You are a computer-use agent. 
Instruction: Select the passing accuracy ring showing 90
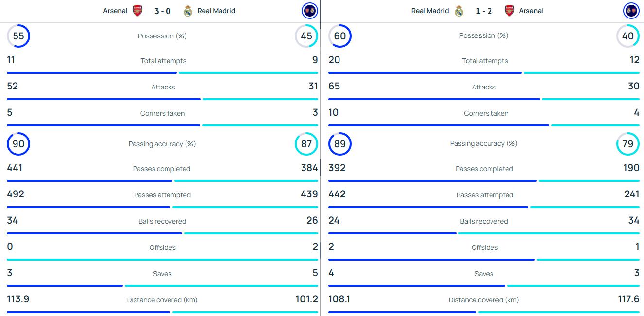[18, 144]
